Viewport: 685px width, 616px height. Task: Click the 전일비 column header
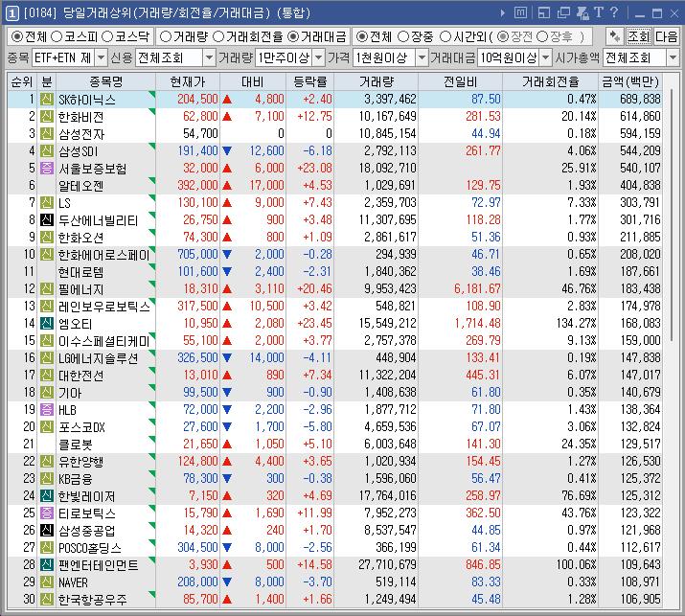(460, 81)
